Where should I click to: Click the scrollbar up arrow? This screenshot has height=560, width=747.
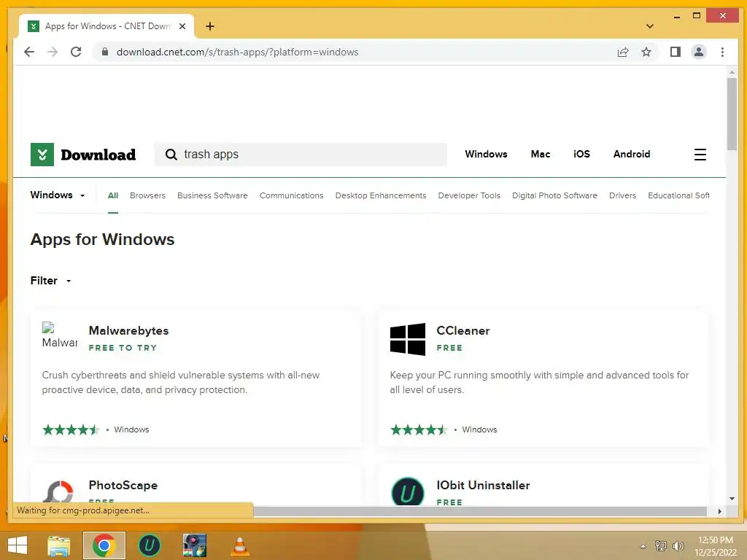732,72
